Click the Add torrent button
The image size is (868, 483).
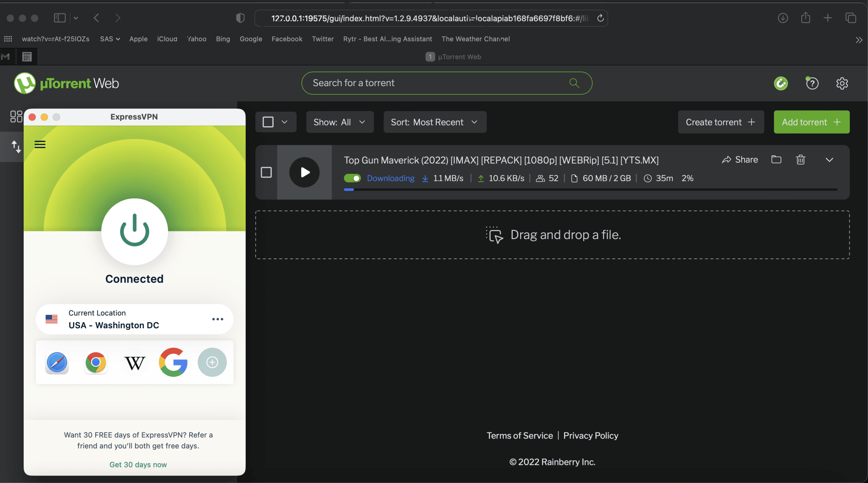click(x=811, y=122)
